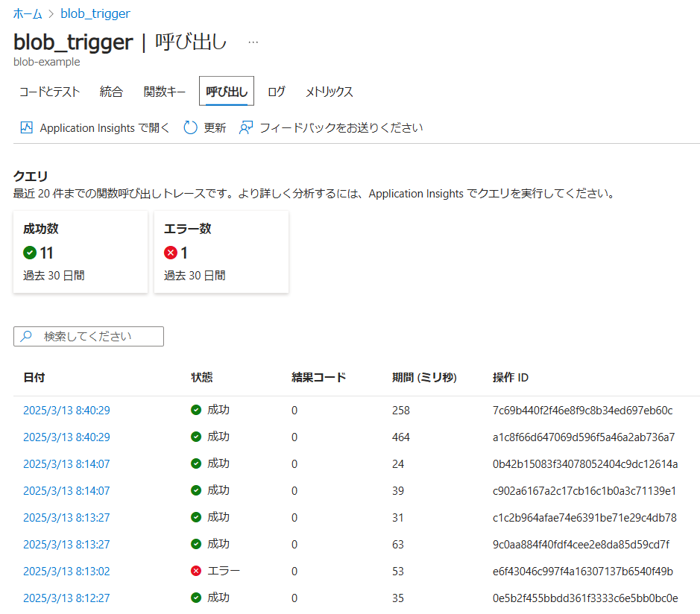Click the 結果コード column header
This screenshot has width=700, height=614.
coord(319,377)
